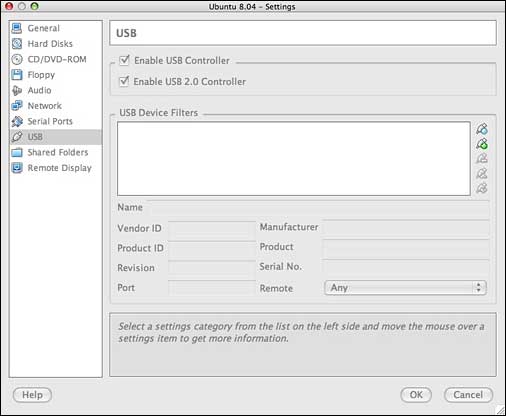Viewport: 506px width, 416px height.
Task: Click the Product text field
Action: tap(406, 247)
